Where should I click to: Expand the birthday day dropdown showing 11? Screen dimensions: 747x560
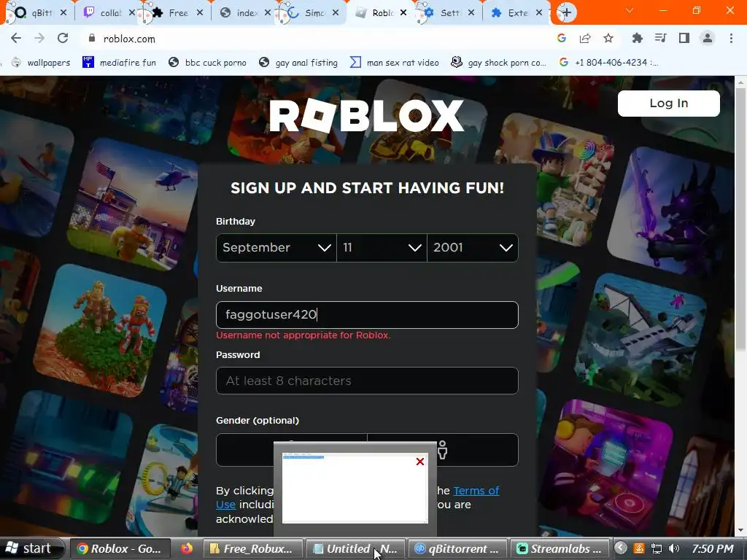pos(382,248)
